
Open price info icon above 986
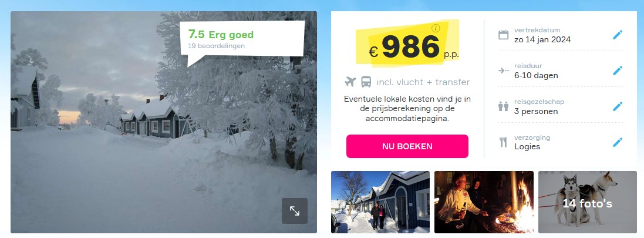pos(436,28)
